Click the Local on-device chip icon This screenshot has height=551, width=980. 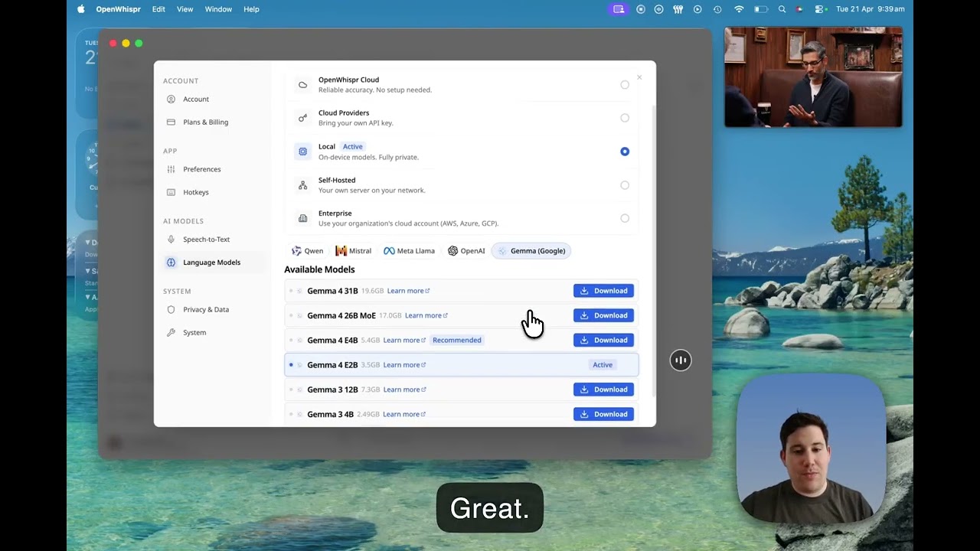[x=302, y=152]
